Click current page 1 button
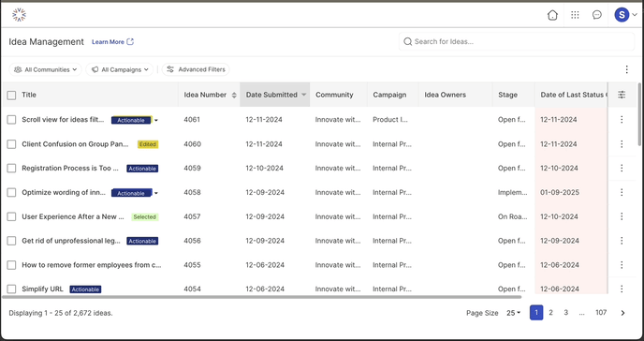The height and width of the screenshot is (341, 644). click(536, 313)
